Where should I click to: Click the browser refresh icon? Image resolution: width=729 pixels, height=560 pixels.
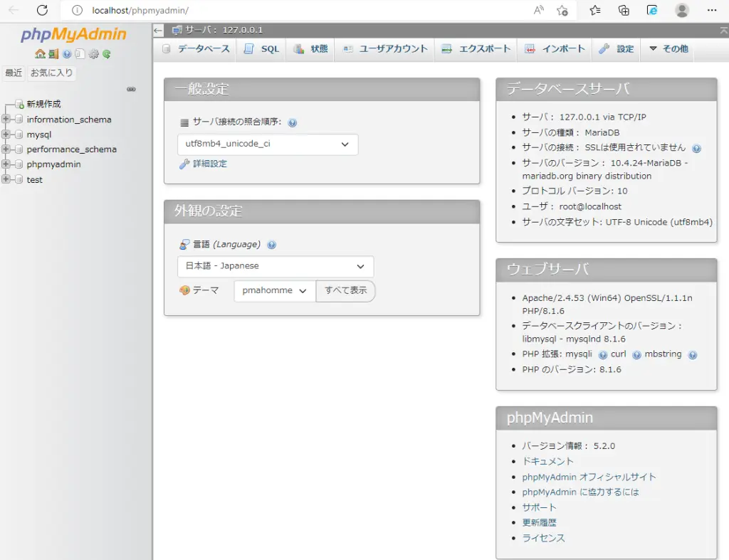click(x=42, y=10)
